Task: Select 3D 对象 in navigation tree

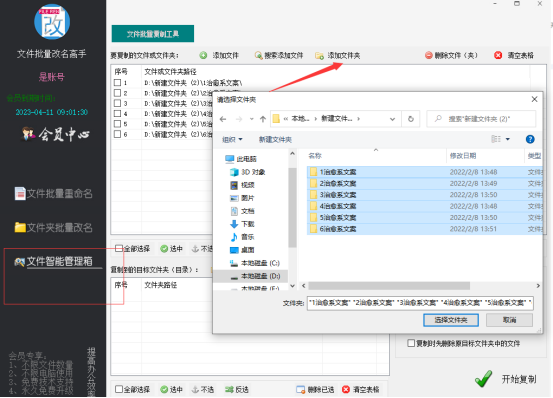Action: [x=248, y=172]
